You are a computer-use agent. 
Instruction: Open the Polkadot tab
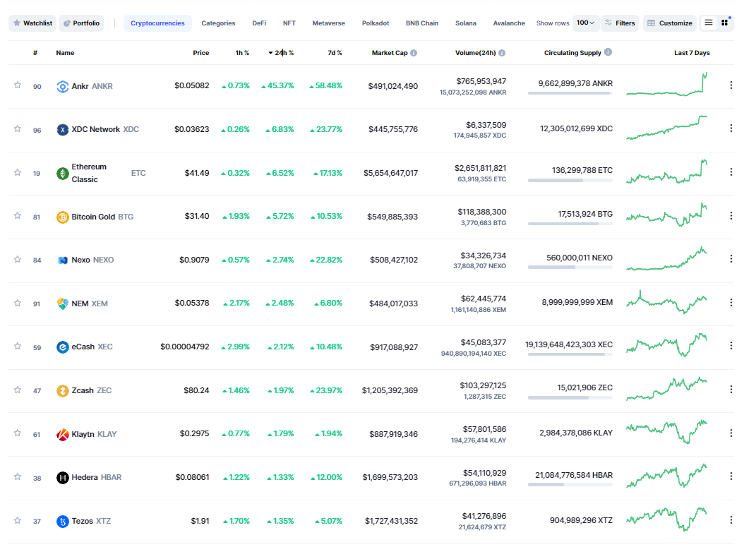pos(376,23)
